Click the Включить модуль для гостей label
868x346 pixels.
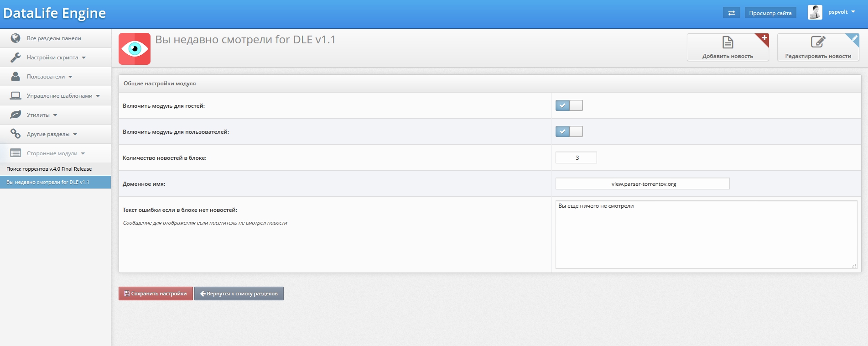click(x=164, y=106)
